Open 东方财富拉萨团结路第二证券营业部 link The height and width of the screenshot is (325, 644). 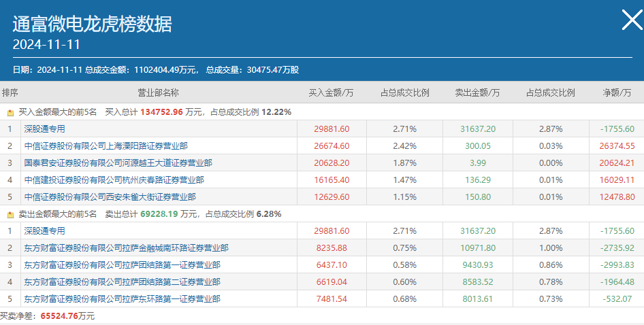coord(123,282)
